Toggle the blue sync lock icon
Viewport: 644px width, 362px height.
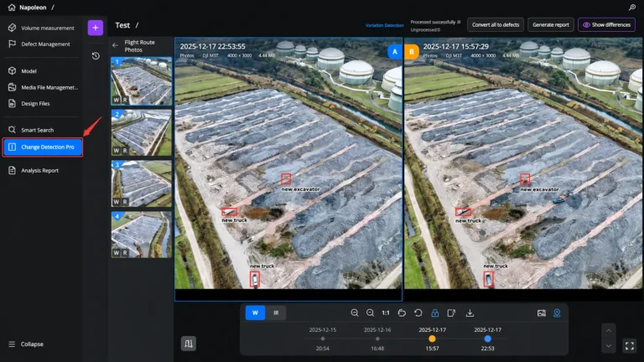click(x=435, y=313)
